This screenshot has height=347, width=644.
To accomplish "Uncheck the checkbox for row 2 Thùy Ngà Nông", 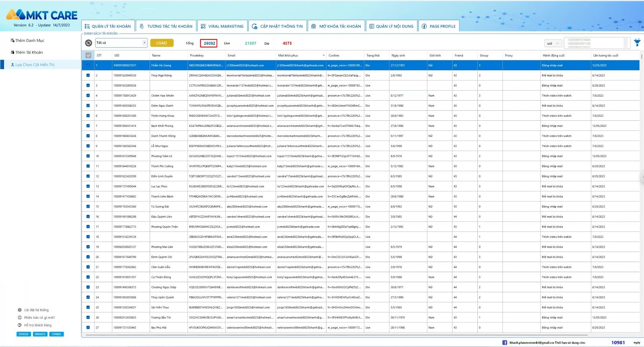I will [88, 75].
